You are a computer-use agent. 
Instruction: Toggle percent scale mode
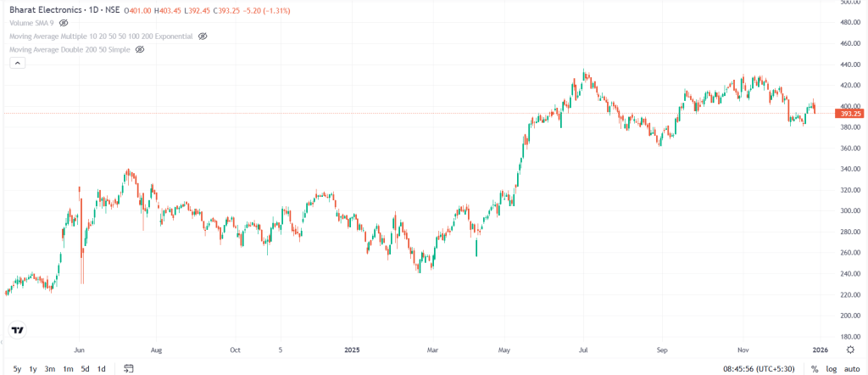[815, 369]
